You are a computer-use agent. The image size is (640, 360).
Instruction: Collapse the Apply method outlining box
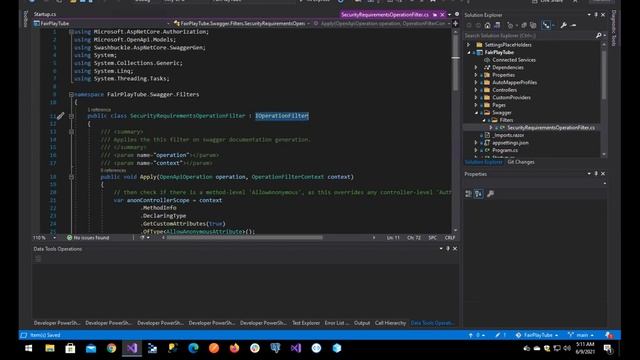tap(71, 177)
